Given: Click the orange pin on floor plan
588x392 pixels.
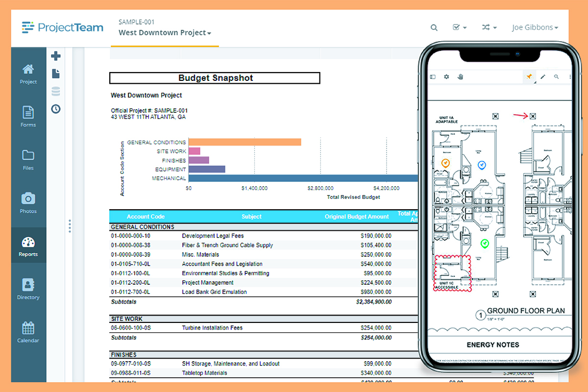Looking at the screenshot, I should [445, 163].
